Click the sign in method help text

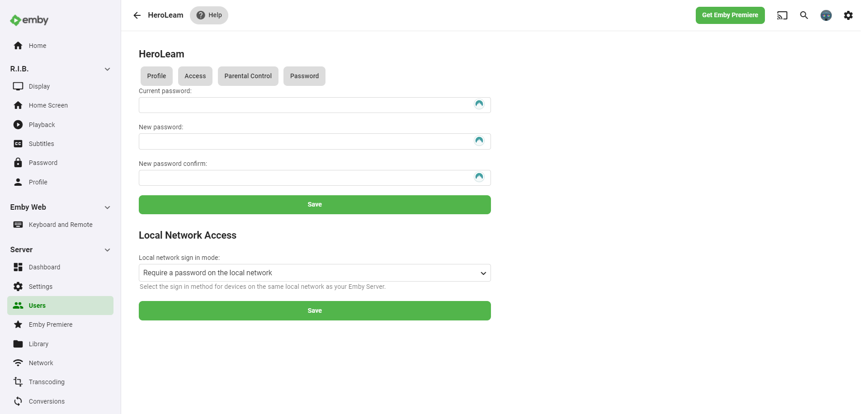point(263,287)
